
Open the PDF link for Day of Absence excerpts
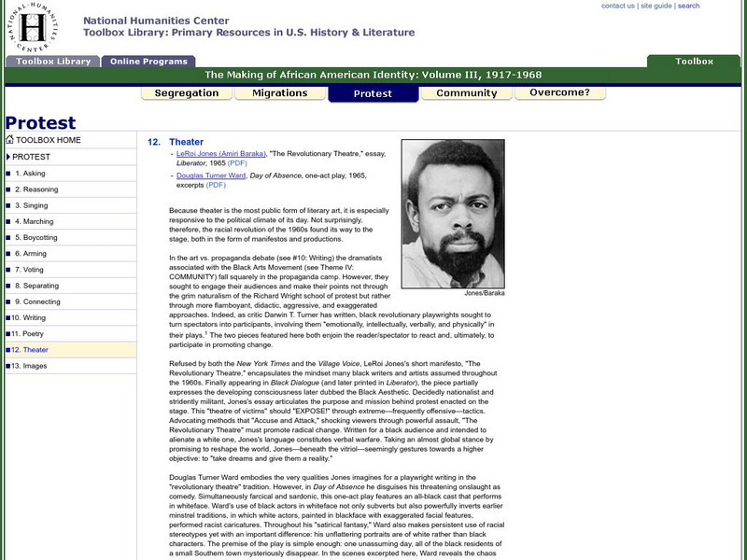click(x=216, y=185)
